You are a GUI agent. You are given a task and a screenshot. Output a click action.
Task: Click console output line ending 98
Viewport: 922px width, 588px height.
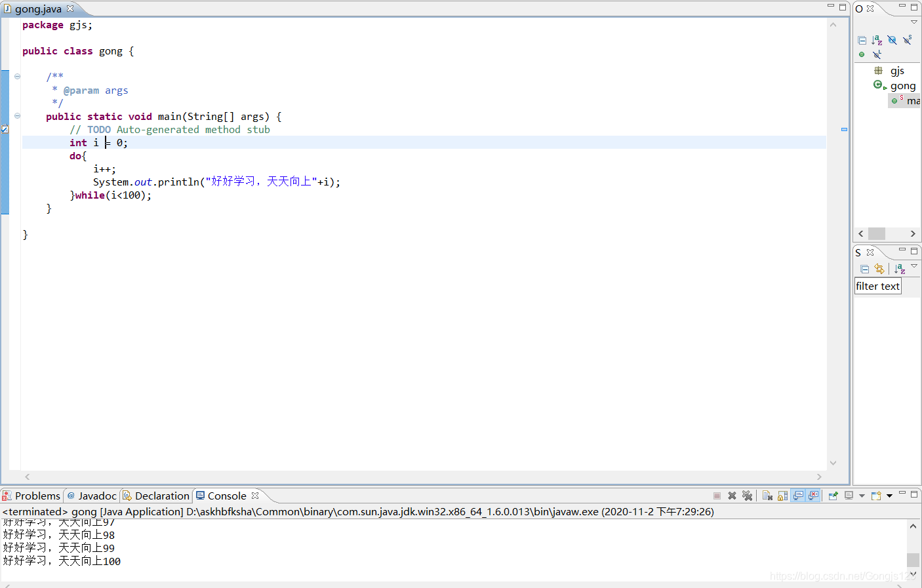click(x=59, y=535)
